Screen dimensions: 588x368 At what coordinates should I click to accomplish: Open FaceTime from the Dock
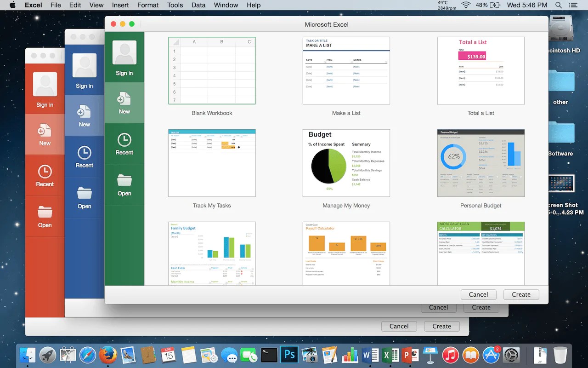click(x=249, y=355)
